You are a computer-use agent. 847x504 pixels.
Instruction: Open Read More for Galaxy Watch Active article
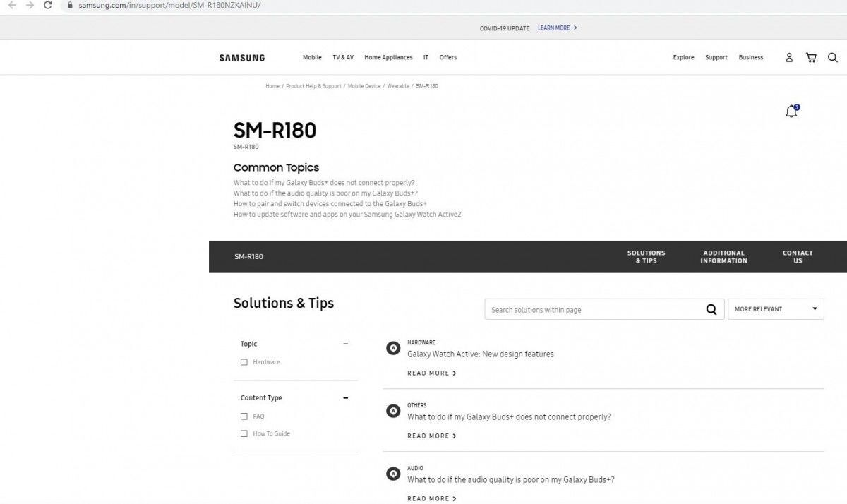point(431,373)
